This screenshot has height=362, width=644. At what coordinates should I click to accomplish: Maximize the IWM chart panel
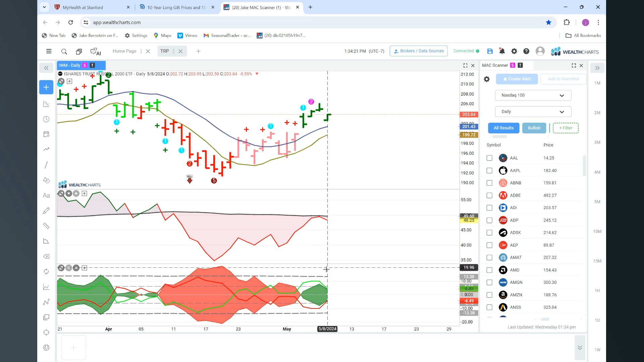pyautogui.click(x=465, y=65)
